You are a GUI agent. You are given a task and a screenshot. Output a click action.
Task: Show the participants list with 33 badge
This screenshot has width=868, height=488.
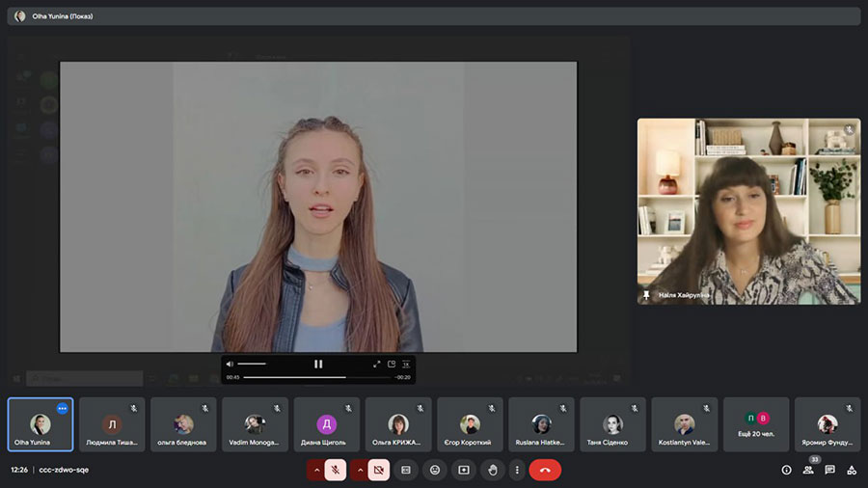(x=809, y=470)
